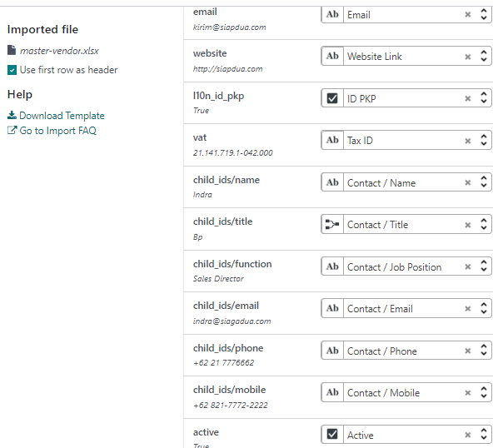Remove the Contact / Mobile field mapping
Image resolution: width=493 pixels, height=448 pixels.
[468, 393]
